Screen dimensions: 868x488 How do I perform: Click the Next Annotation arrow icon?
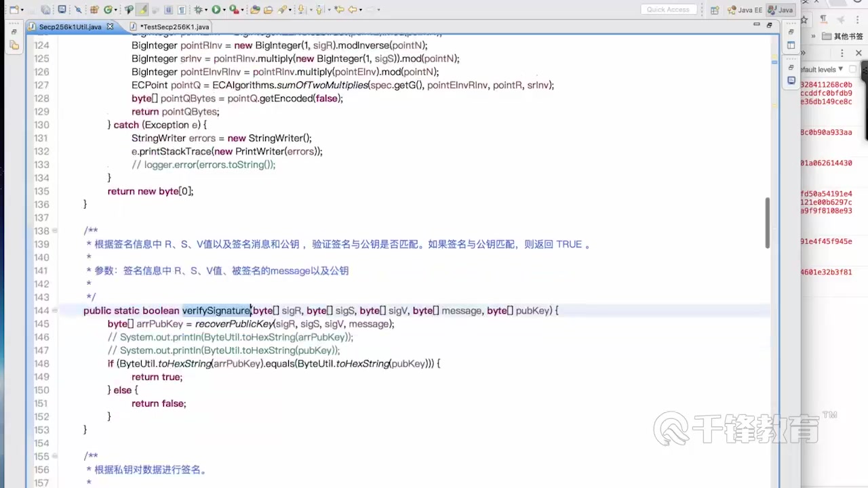click(x=301, y=9)
